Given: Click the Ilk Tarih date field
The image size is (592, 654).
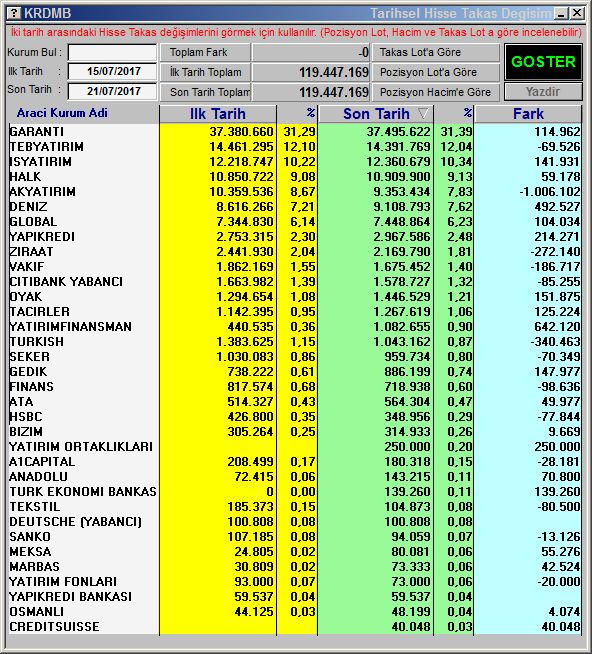Looking at the screenshot, I should pyautogui.click(x=112, y=71).
